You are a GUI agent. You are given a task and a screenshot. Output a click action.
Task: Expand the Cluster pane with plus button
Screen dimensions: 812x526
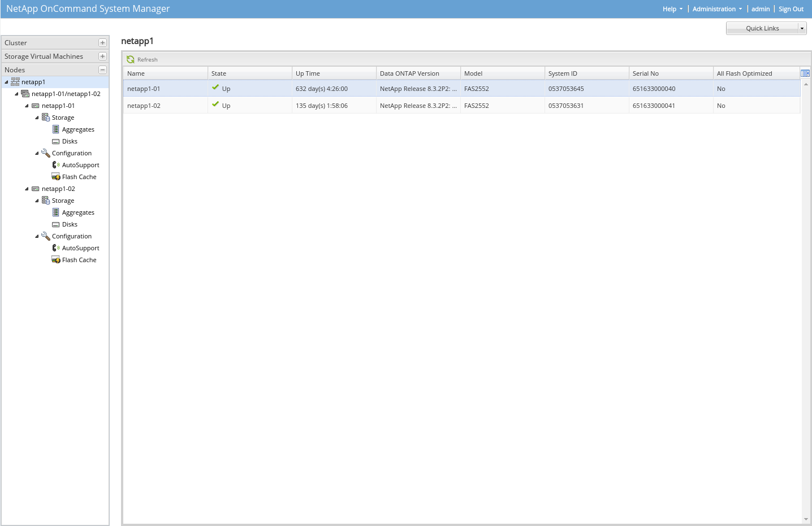pyautogui.click(x=102, y=43)
